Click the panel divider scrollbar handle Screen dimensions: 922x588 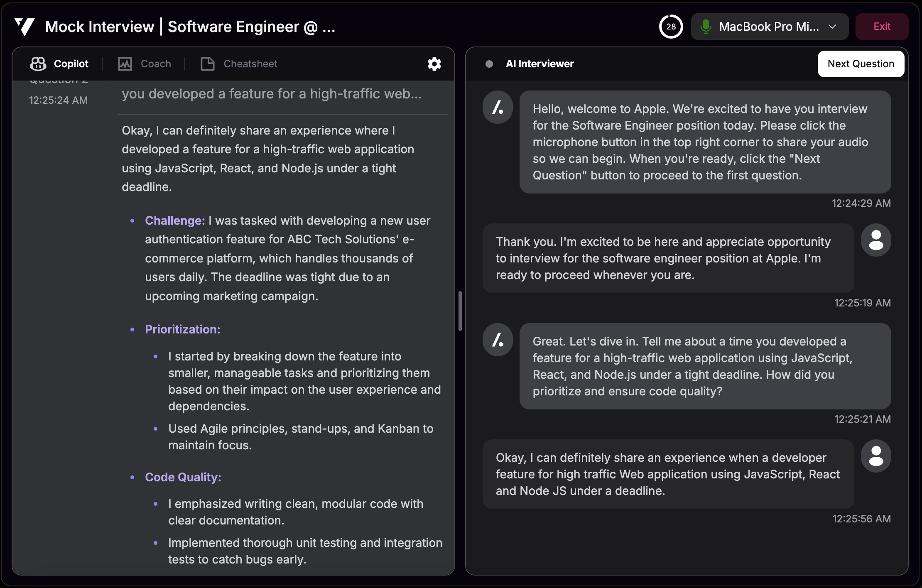(x=460, y=311)
